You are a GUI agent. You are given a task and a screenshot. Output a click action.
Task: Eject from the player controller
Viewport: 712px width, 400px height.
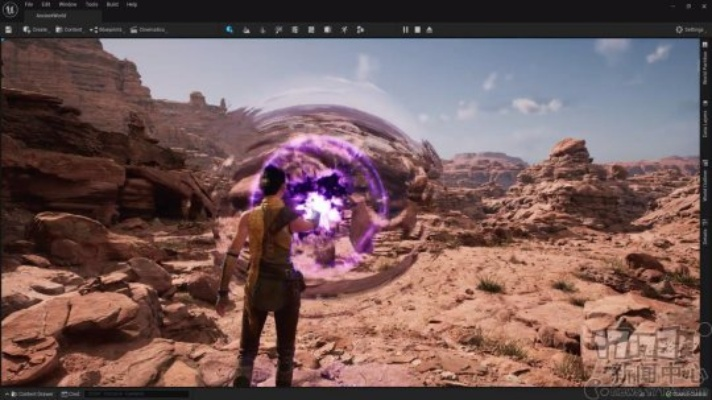pos(430,30)
